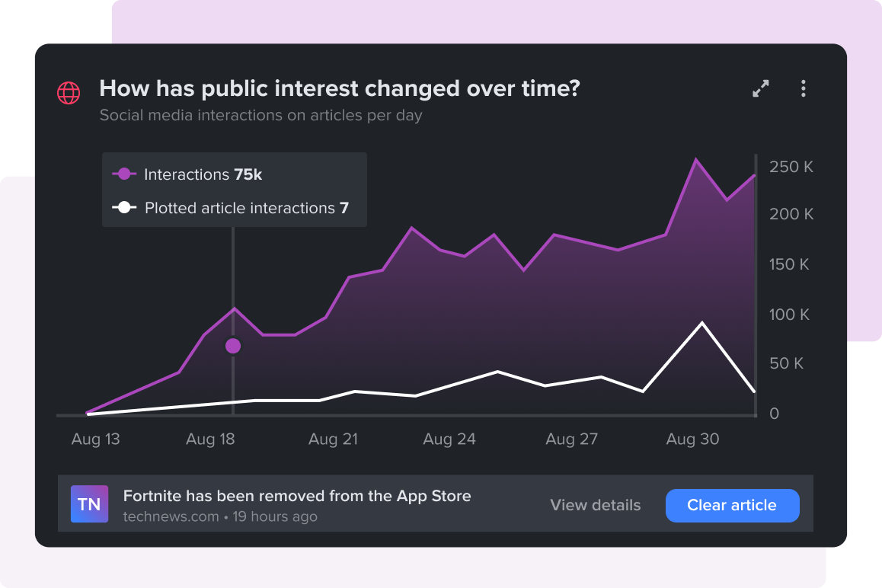Select the Aug 27 date label
The image size is (882, 588).
point(571,439)
